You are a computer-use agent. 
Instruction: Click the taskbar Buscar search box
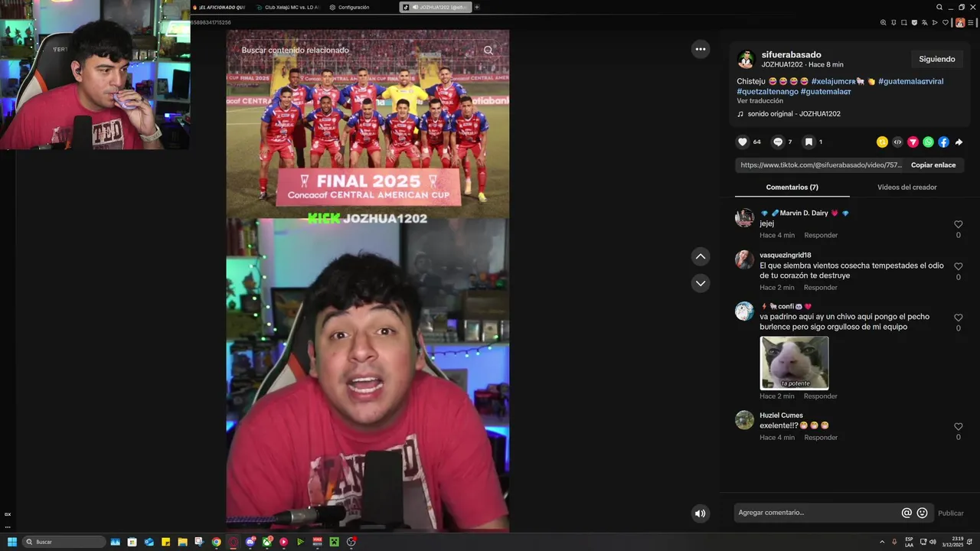pyautogui.click(x=64, y=542)
